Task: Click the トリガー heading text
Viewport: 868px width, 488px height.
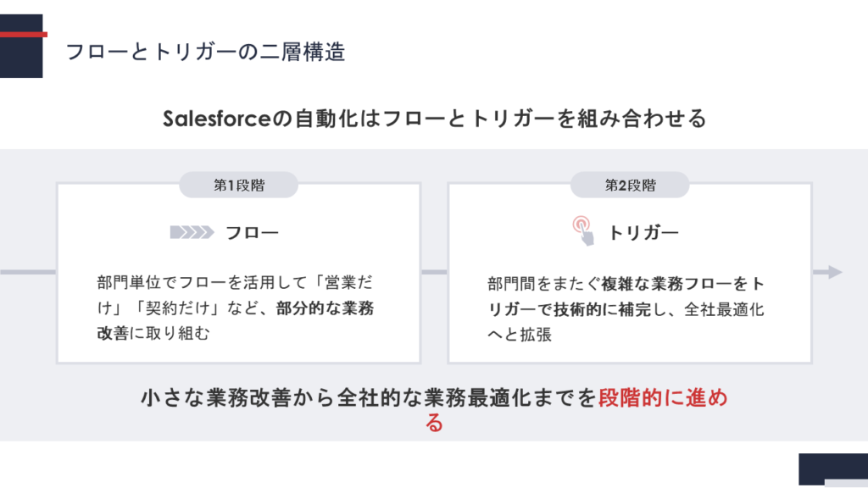Action: coord(643,232)
